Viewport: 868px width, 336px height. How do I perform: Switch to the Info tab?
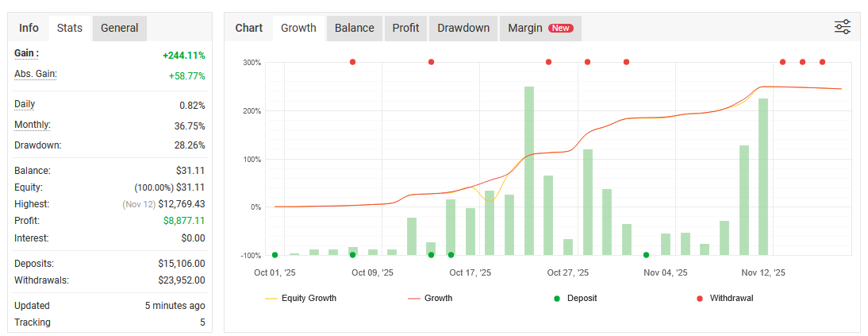click(x=29, y=28)
